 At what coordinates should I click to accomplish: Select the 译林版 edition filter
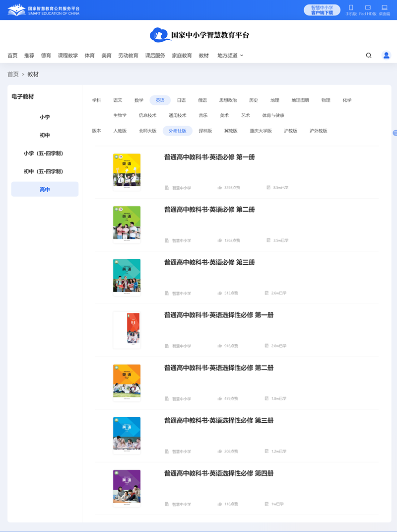point(204,131)
